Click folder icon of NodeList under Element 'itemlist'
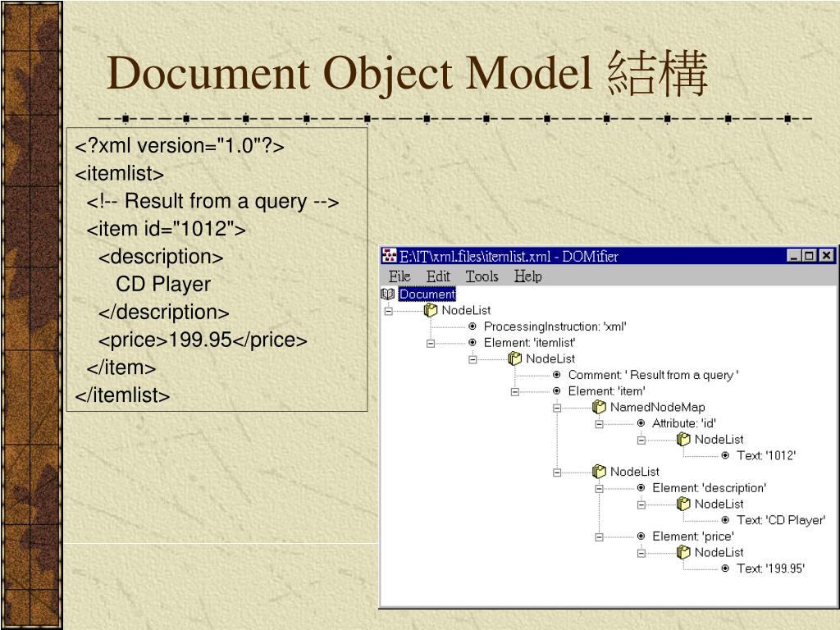The width and height of the screenshot is (840, 630). click(x=514, y=358)
